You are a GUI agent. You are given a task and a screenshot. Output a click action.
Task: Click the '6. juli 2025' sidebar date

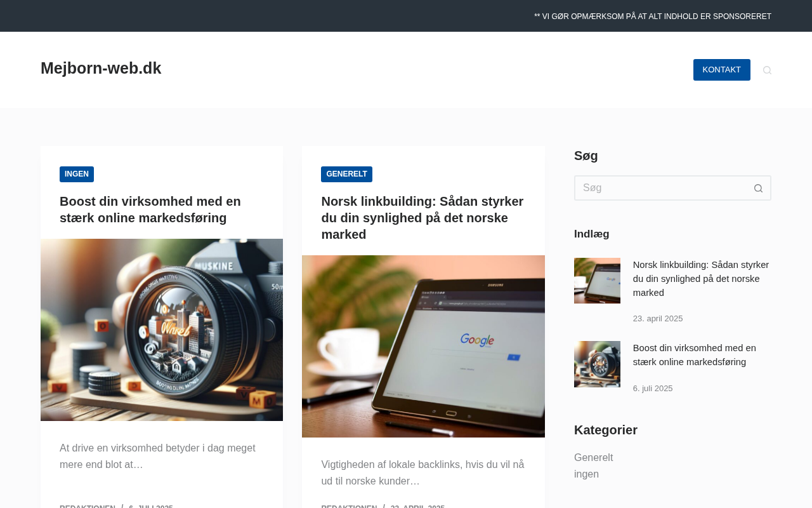(653, 389)
